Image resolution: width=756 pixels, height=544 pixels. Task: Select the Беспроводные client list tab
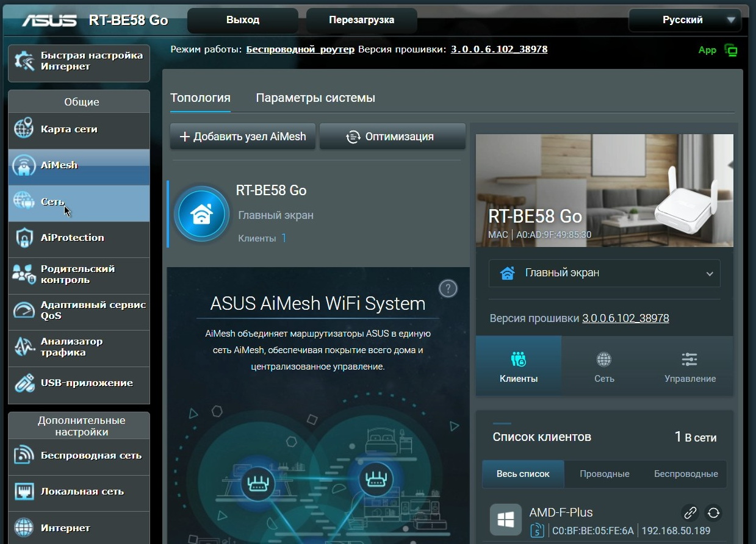pyautogui.click(x=686, y=474)
